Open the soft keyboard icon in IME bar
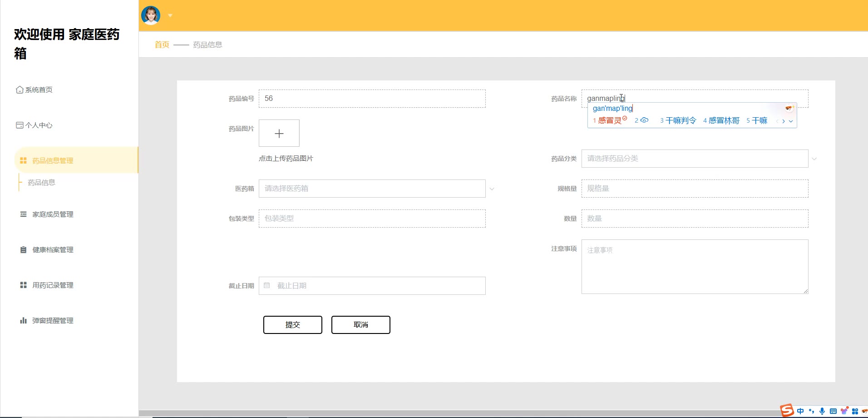The height and width of the screenshot is (418, 868). coord(833,411)
